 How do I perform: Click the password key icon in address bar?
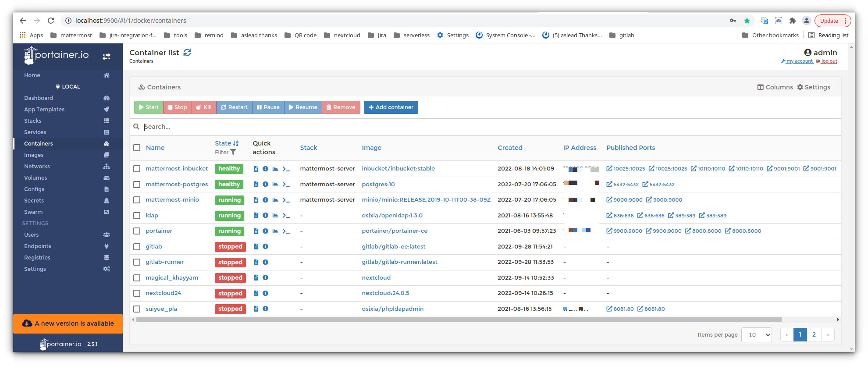click(x=733, y=21)
